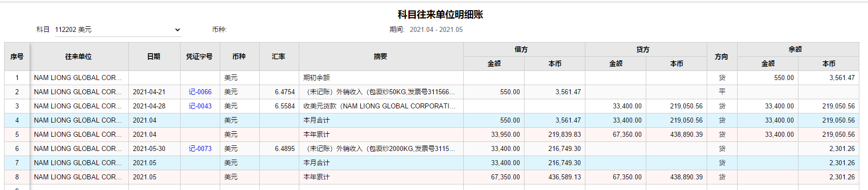Open the 科目 112202 美元 dropdown
Image resolution: width=868 pixels, height=190 pixels.
pos(117,30)
